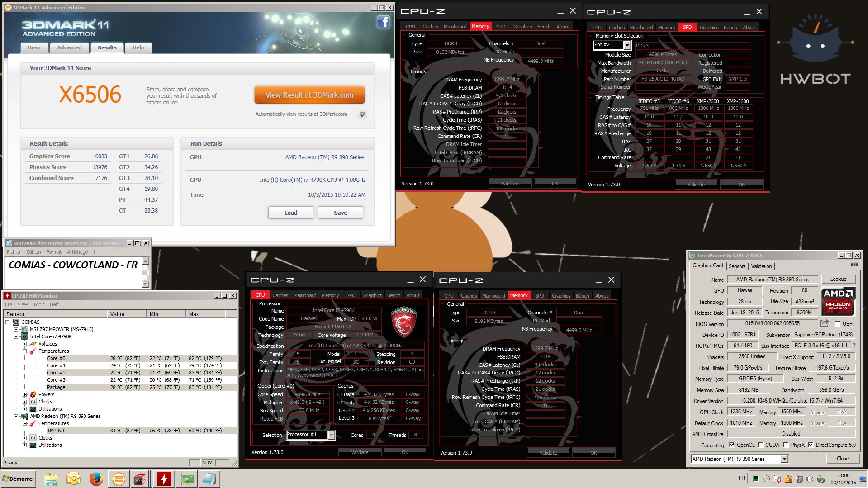
Task: Click the Close button in GPU-Z
Action: (842, 458)
